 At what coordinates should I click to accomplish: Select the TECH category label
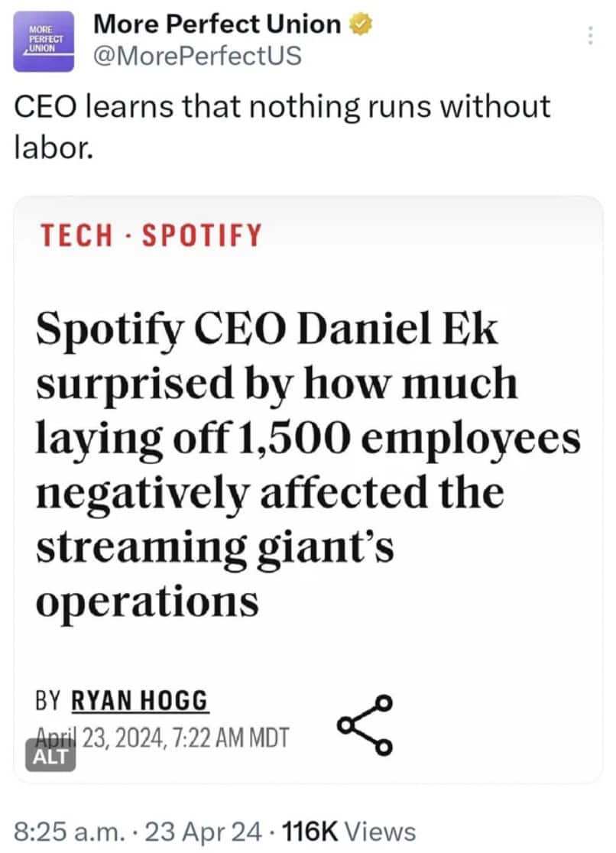coord(75,236)
